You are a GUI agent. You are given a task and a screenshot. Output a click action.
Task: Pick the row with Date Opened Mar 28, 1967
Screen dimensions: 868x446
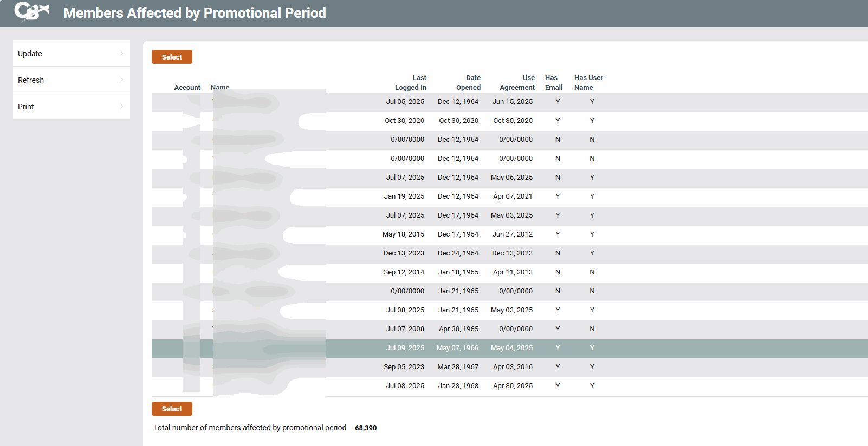click(x=458, y=367)
